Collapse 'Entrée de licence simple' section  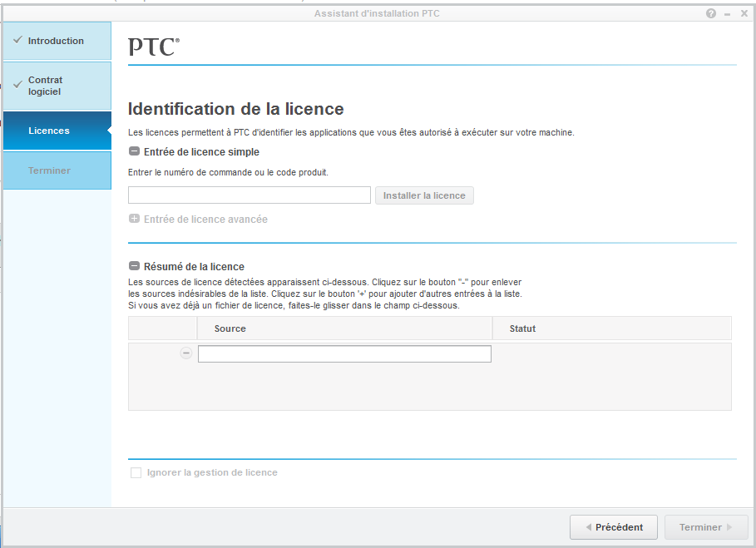click(134, 151)
